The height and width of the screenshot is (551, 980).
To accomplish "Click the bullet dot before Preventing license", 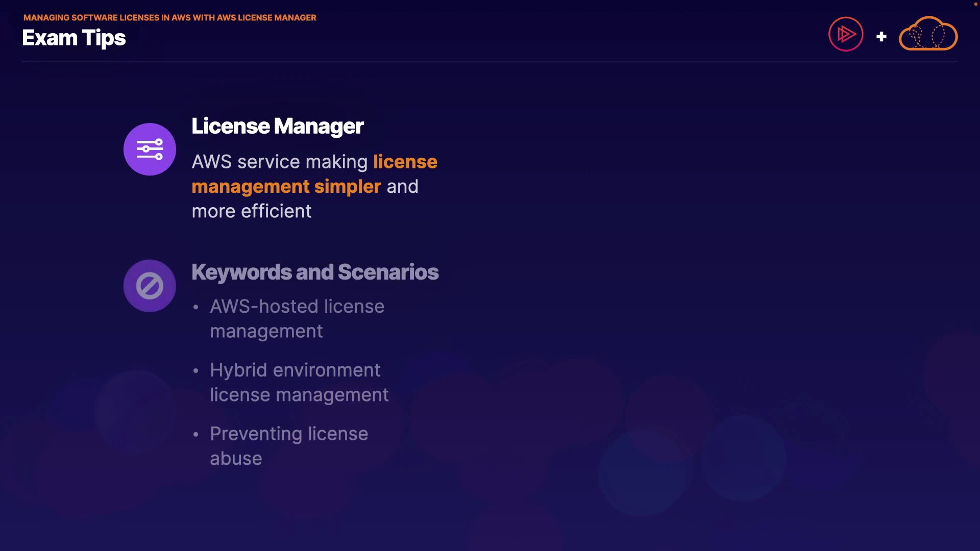I will pos(195,435).
